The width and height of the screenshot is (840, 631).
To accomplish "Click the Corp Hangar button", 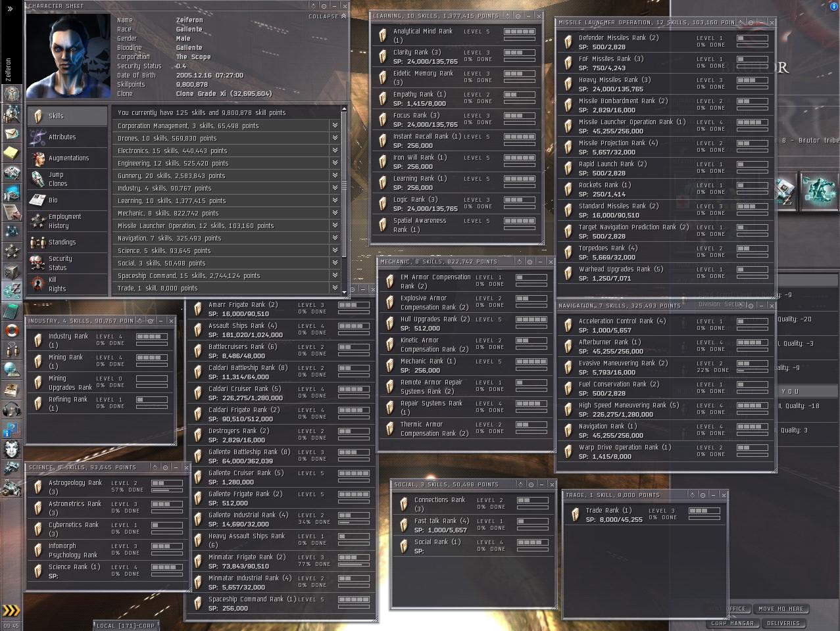I will click(x=732, y=623).
